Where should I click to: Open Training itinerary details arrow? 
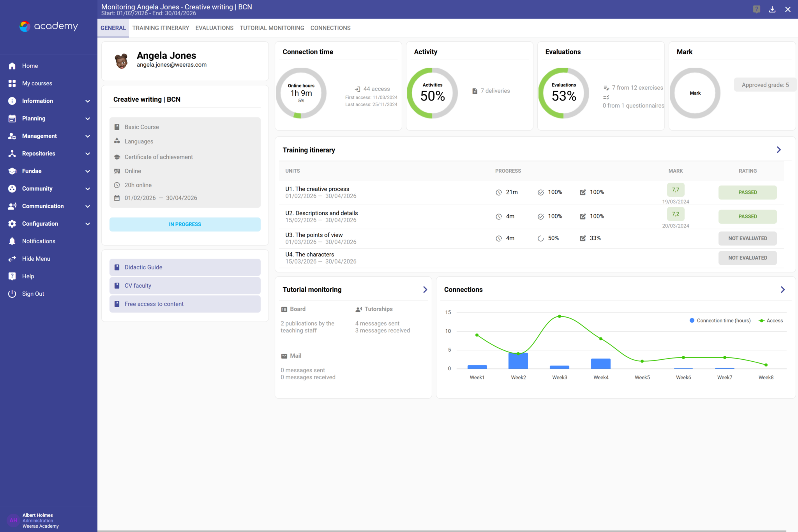(x=779, y=150)
